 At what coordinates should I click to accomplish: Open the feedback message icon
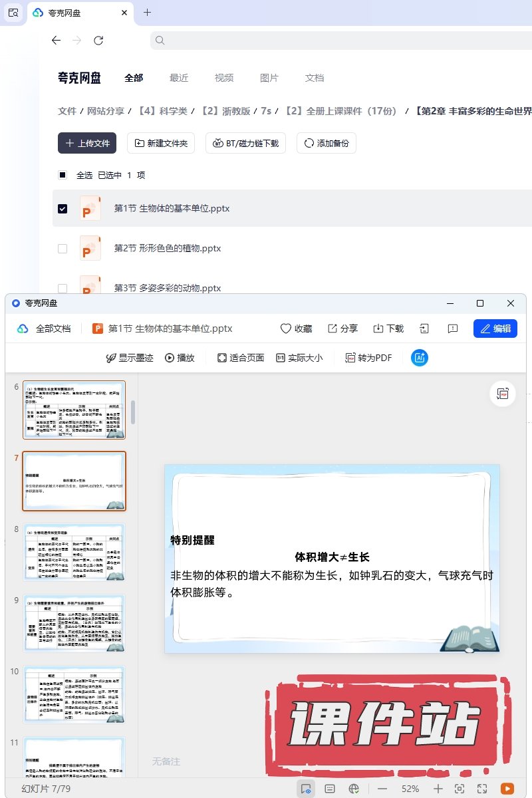click(x=453, y=329)
